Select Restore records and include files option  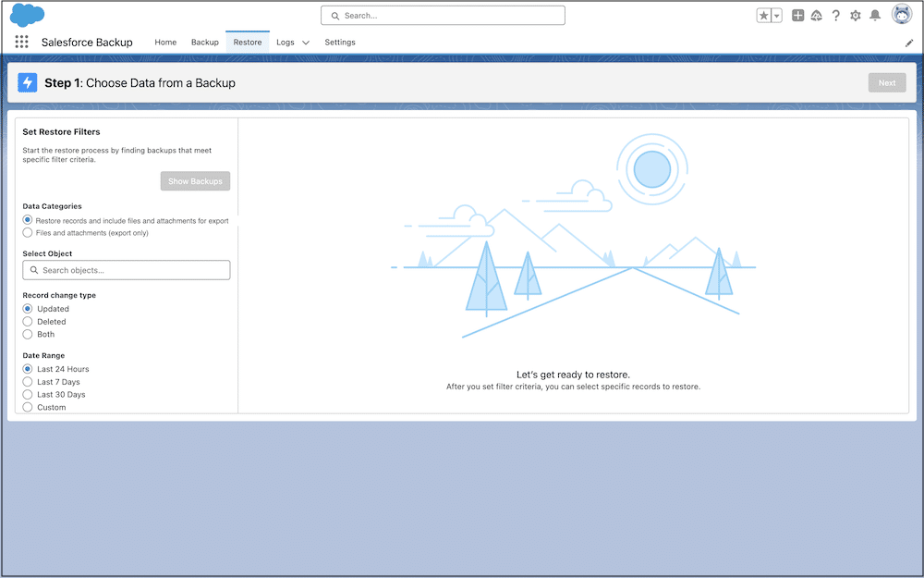pyautogui.click(x=27, y=220)
